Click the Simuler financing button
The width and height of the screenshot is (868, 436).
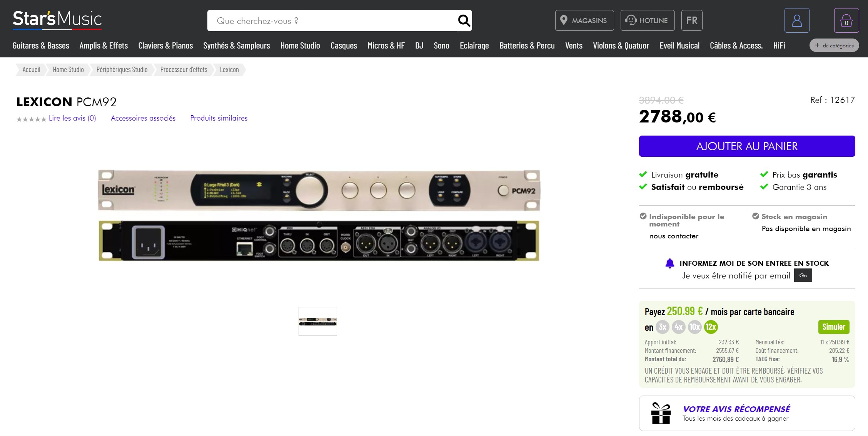[834, 327]
